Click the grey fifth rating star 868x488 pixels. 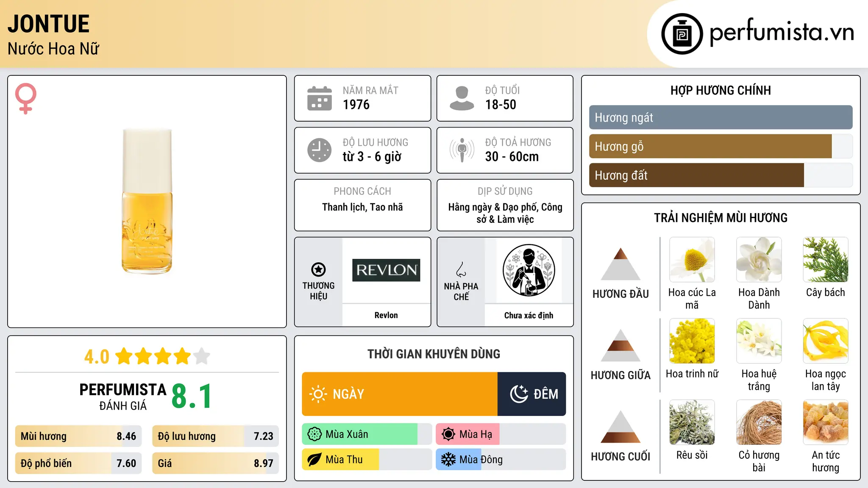click(x=202, y=356)
